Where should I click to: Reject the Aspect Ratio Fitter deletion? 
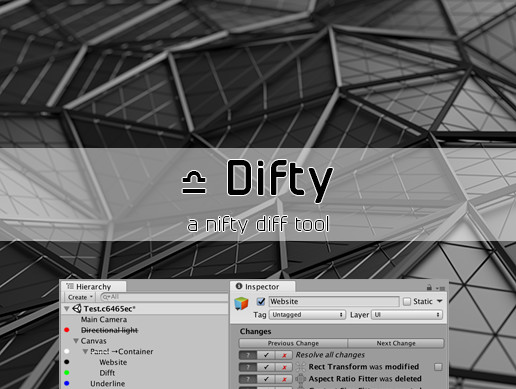[x=284, y=379]
